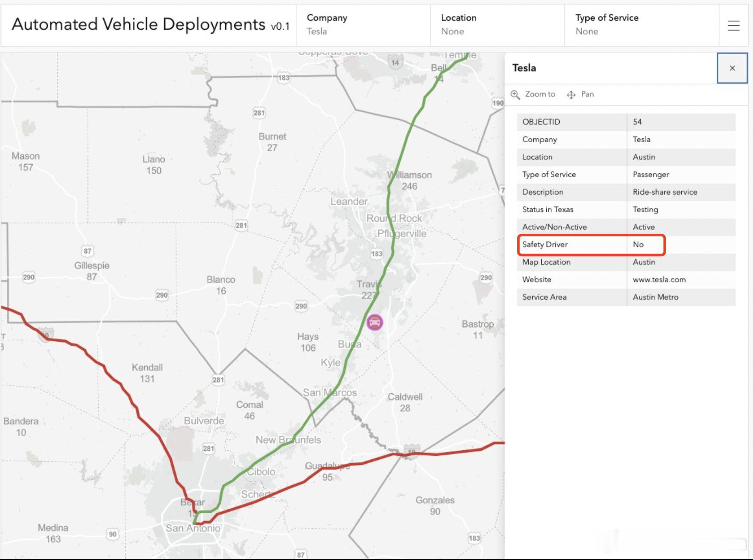This screenshot has height=560, width=753.
Task: Click the Williamson 246 county label
Action: 409,181
